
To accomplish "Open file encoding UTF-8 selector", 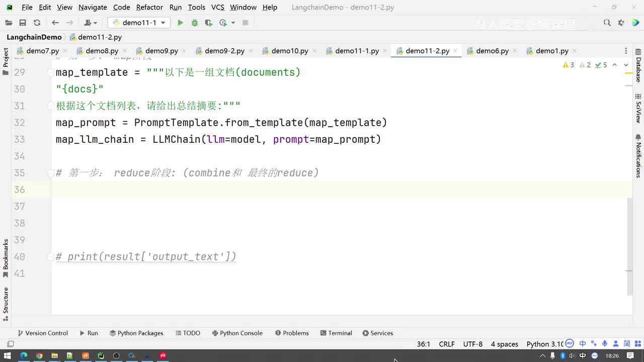I will tap(473, 344).
